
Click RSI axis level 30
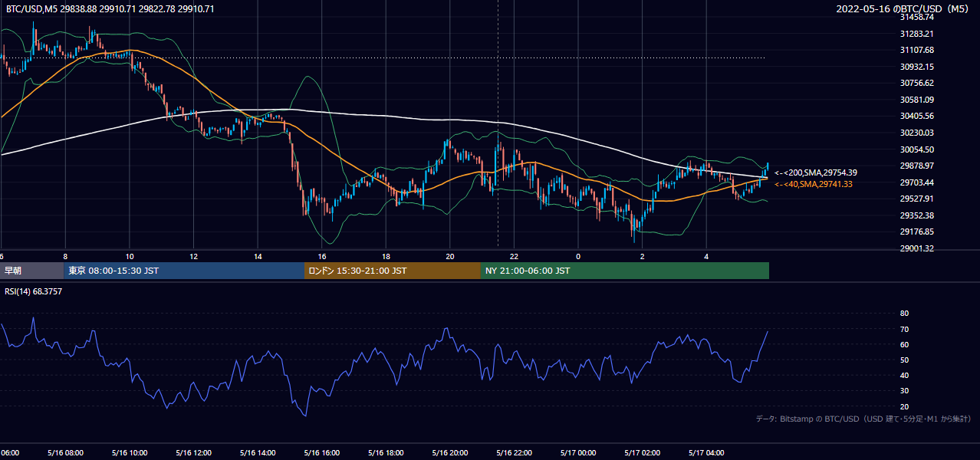click(905, 391)
